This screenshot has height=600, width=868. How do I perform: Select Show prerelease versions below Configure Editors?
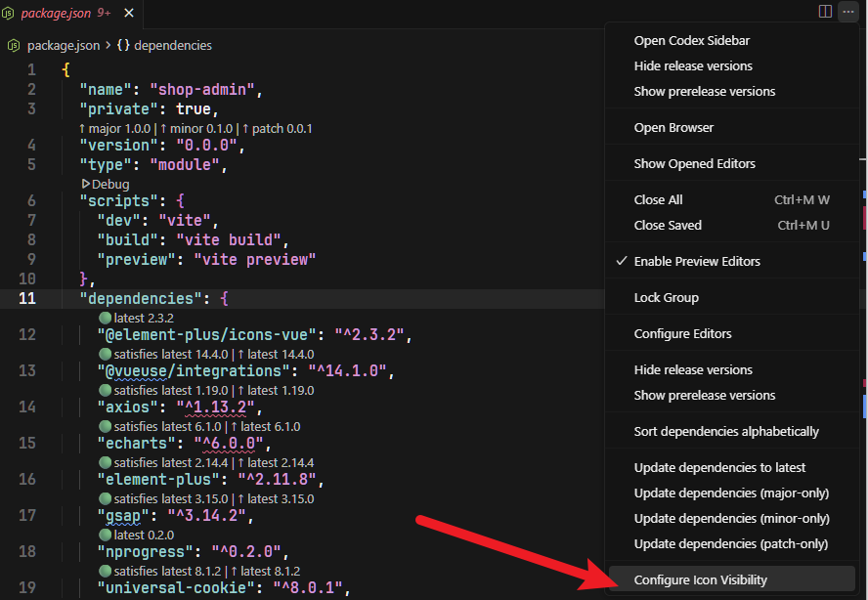731,395
